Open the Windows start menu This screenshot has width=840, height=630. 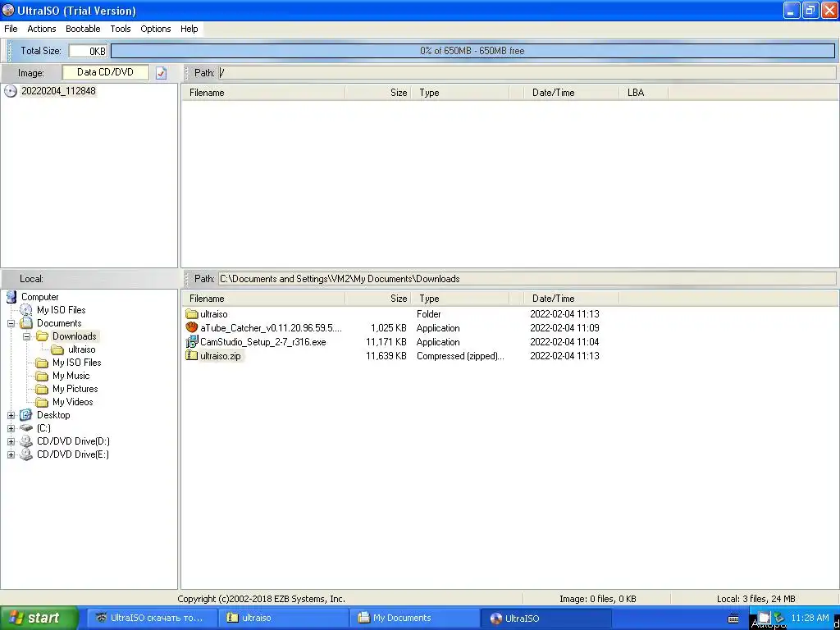39,618
